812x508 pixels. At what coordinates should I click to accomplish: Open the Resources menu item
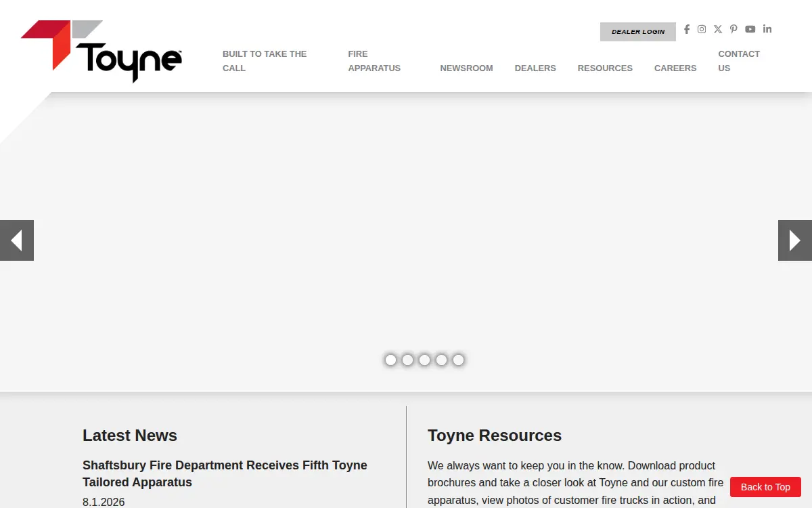(605, 68)
